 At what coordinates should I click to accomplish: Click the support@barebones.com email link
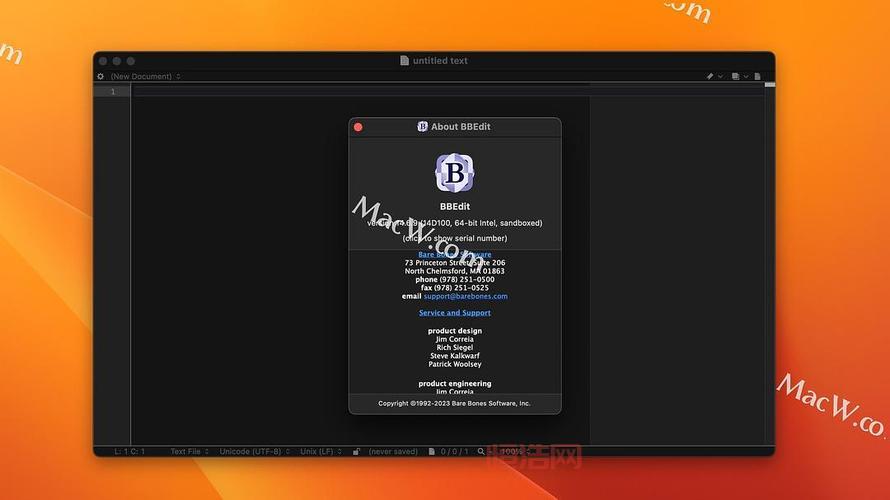click(465, 296)
